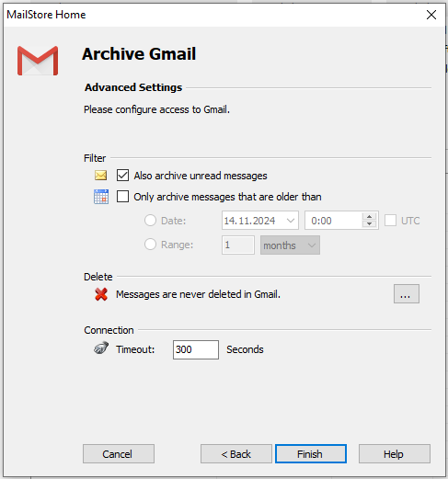Click the red X delete status icon
The image size is (448, 479).
pyautogui.click(x=101, y=294)
